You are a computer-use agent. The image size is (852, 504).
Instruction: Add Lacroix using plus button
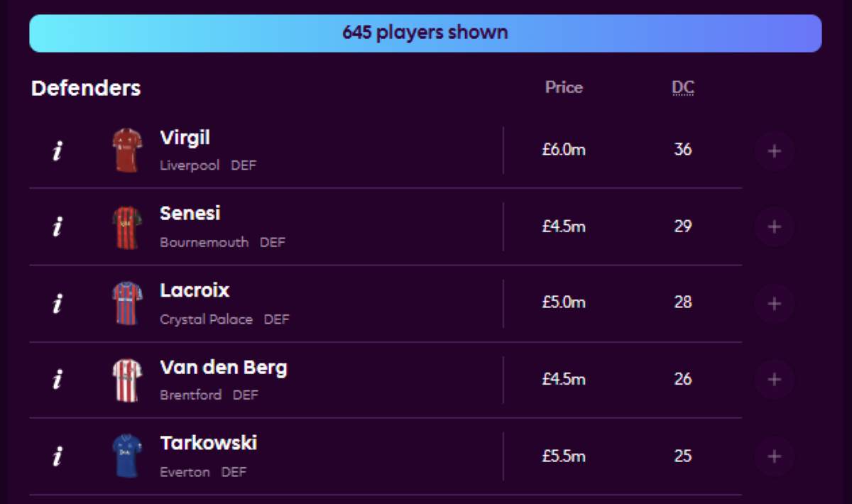coord(774,304)
